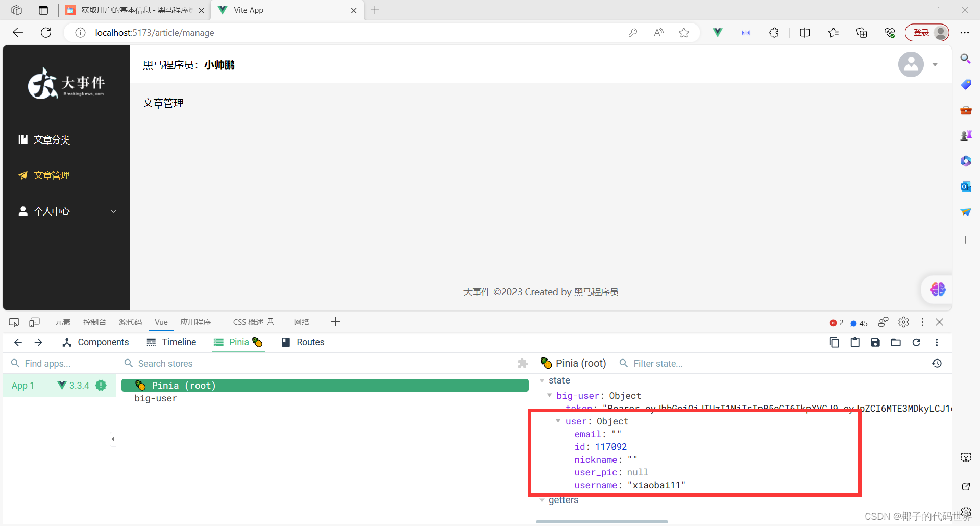Paste Pinia state from clipboard icon

(x=855, y=342)
